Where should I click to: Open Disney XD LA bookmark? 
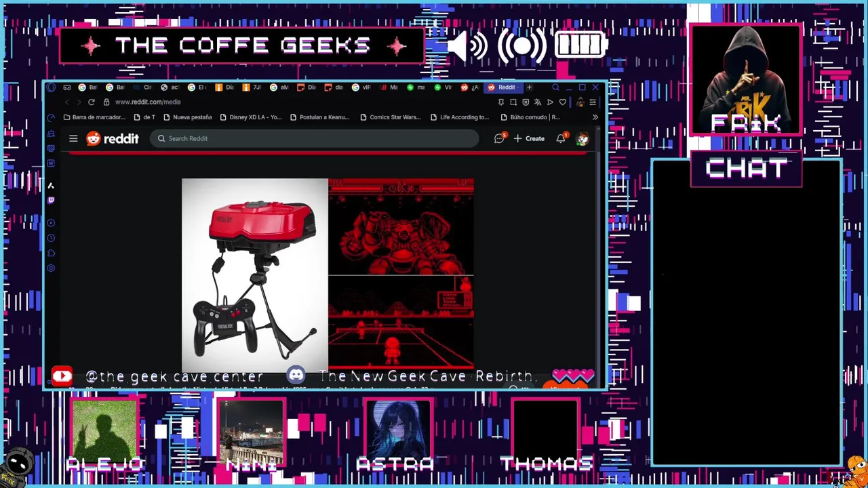[251, 117]
